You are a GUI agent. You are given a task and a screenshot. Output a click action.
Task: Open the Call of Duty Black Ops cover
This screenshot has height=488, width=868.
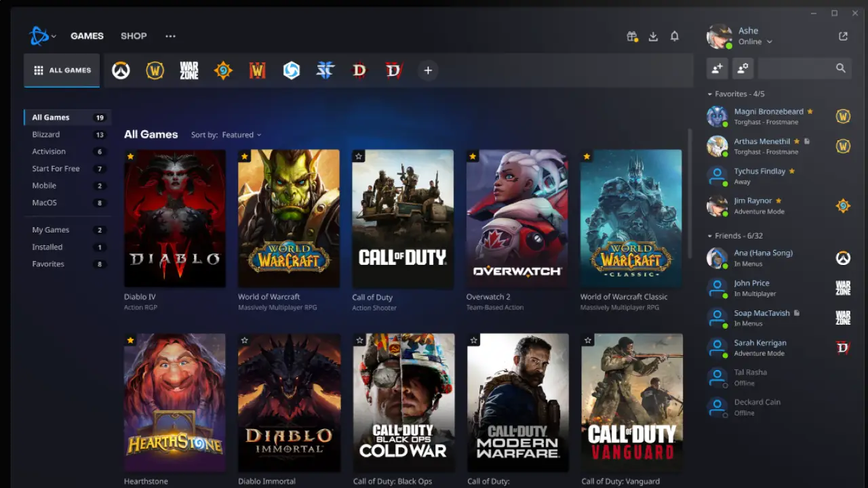pos(403,403)
